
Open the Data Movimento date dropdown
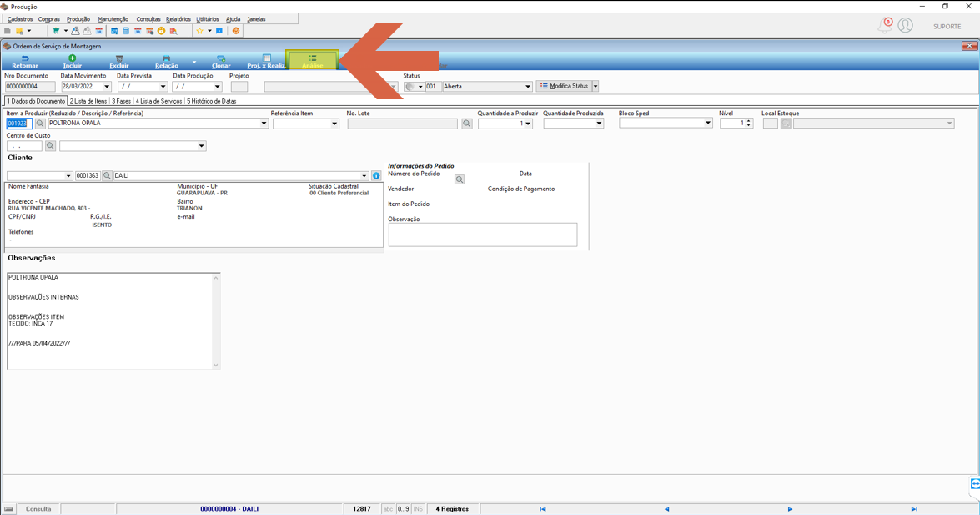point(106,87)
